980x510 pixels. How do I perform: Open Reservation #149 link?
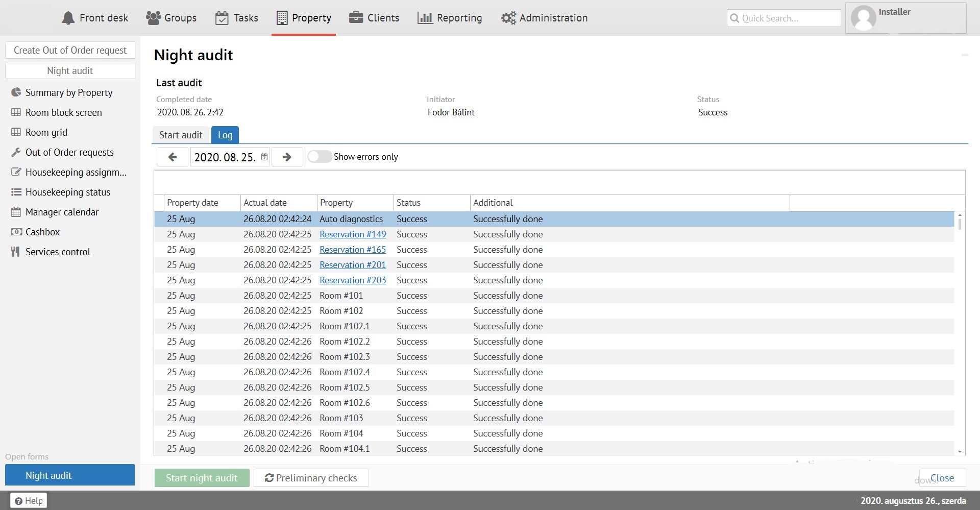point(353,234)
